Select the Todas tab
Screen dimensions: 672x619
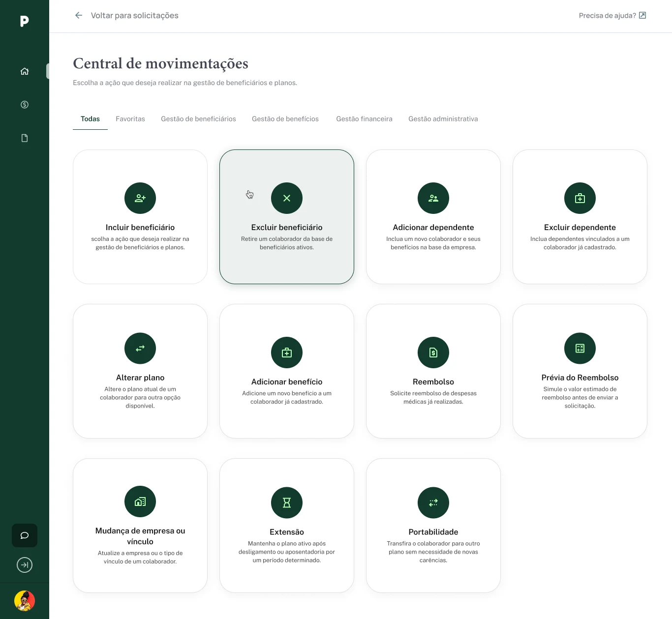[x=90, y=119]
